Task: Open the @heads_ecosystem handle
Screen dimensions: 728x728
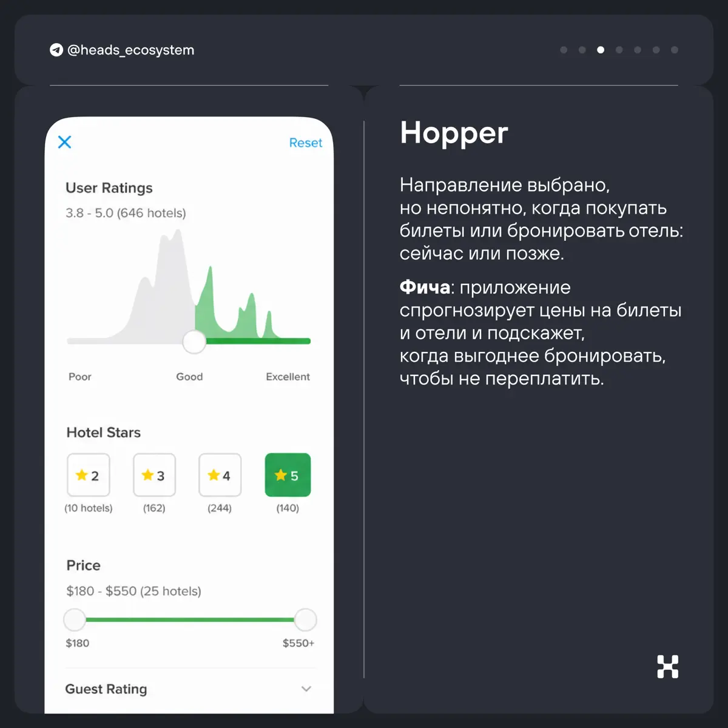Action: click(130, 50)
